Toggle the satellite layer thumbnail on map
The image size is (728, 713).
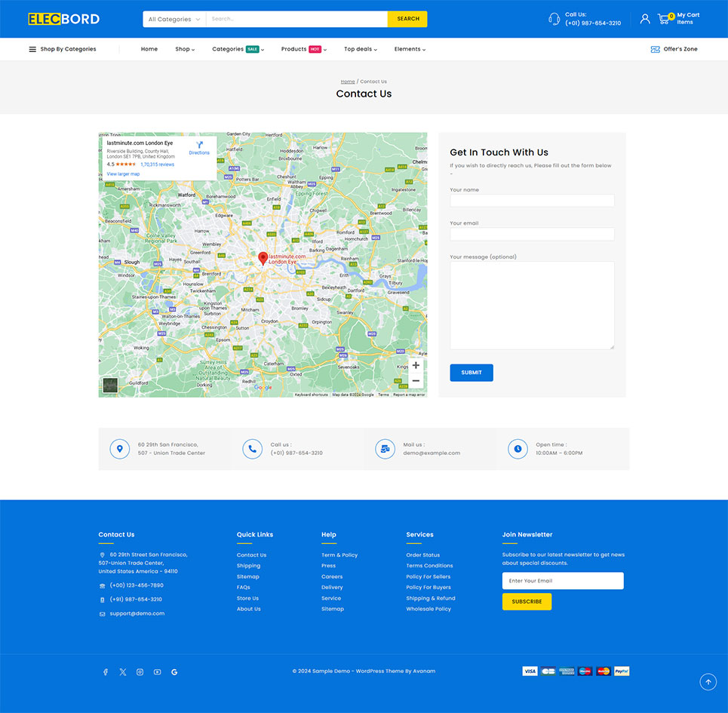pyautogui.click(x=110, y=386)
